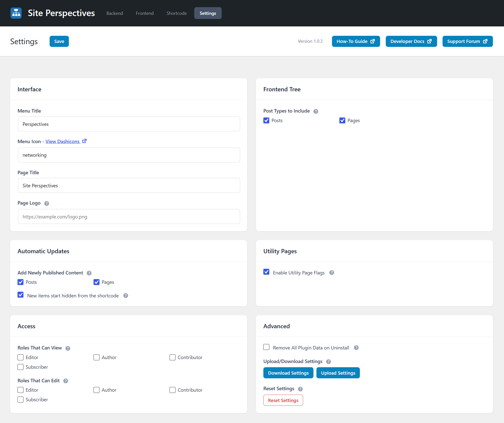Click help icon beside Post Types to Include

coord(316,111)
